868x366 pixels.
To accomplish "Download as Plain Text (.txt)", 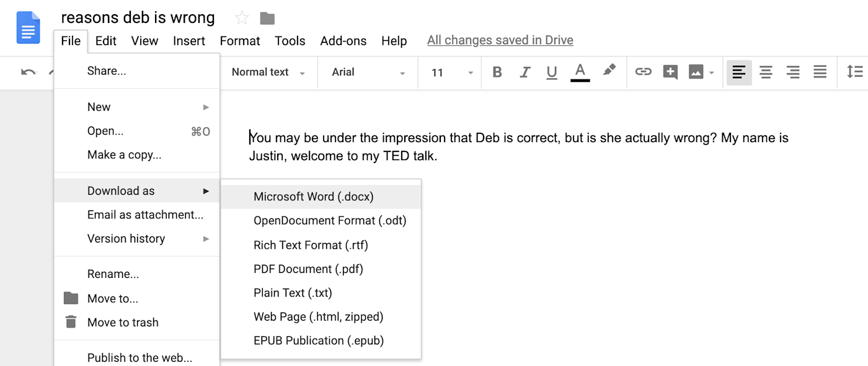I will click(321, 293).
